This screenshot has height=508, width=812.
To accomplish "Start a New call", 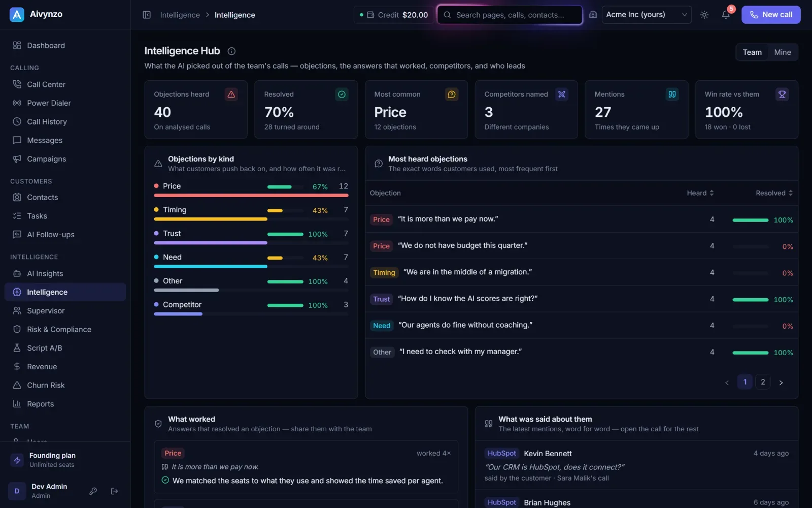I will coord(770,15).
